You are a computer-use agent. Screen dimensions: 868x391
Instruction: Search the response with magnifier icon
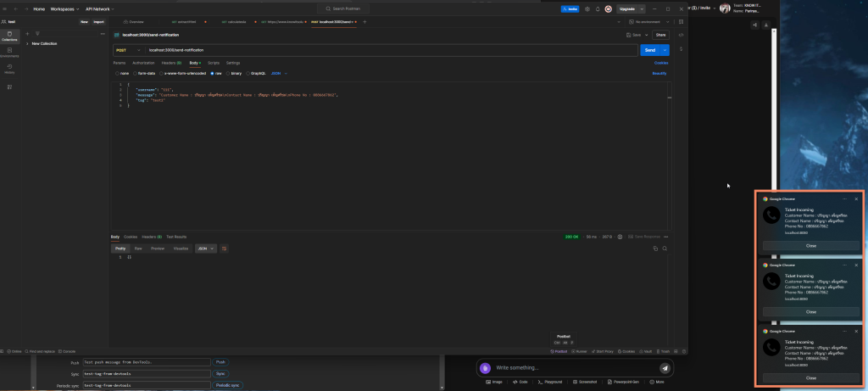(666, 249)
